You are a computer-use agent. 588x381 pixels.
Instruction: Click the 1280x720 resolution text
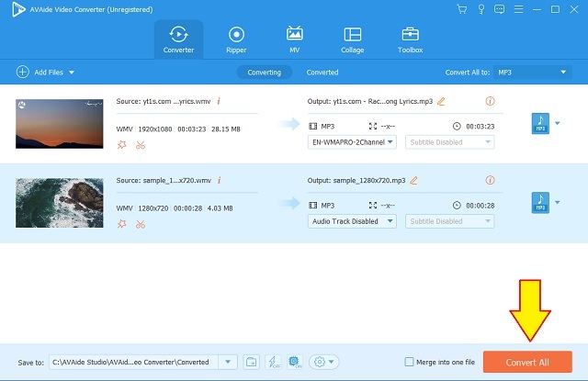coord(153,207)
